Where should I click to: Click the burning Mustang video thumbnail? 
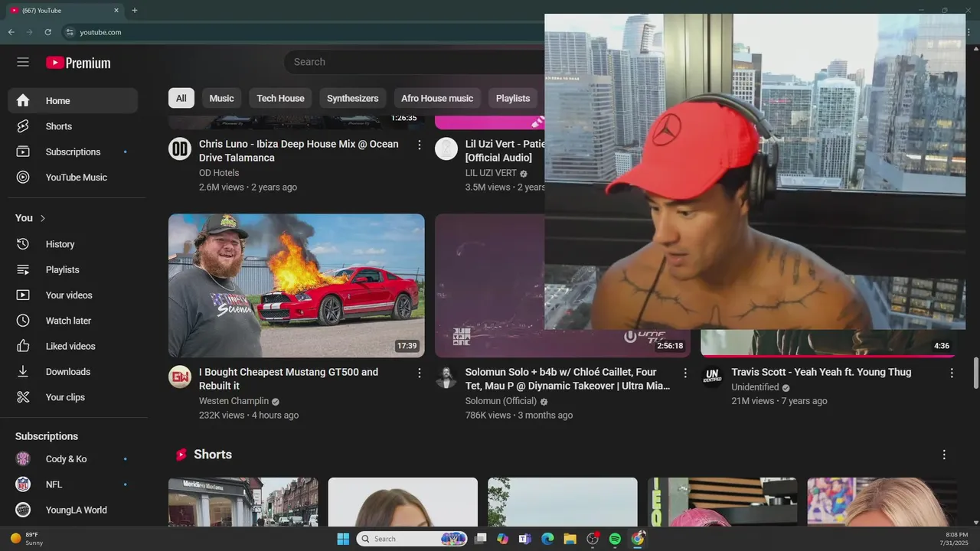pyautogui.click(x=296, y=285)
